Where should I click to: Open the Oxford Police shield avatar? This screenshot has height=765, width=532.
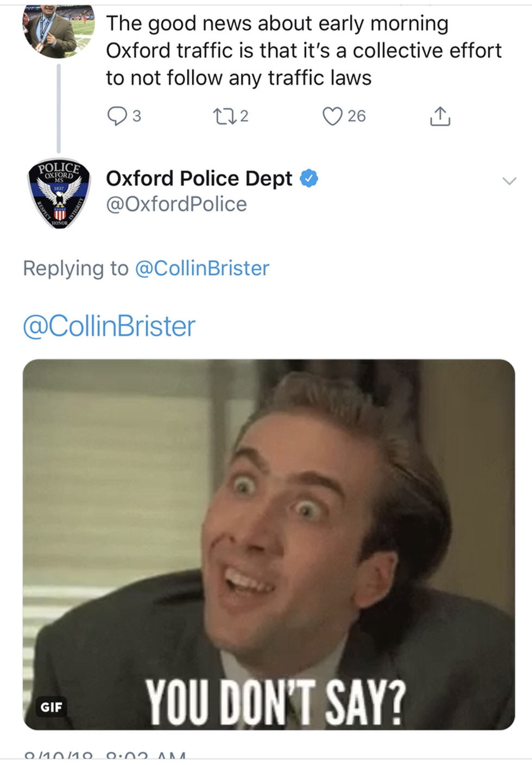[x=59, y=193]
